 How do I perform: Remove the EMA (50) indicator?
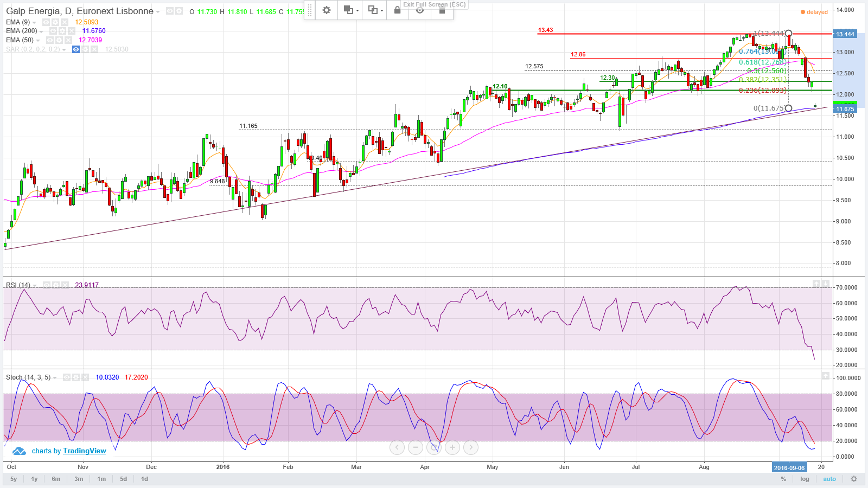coord(68,40)
